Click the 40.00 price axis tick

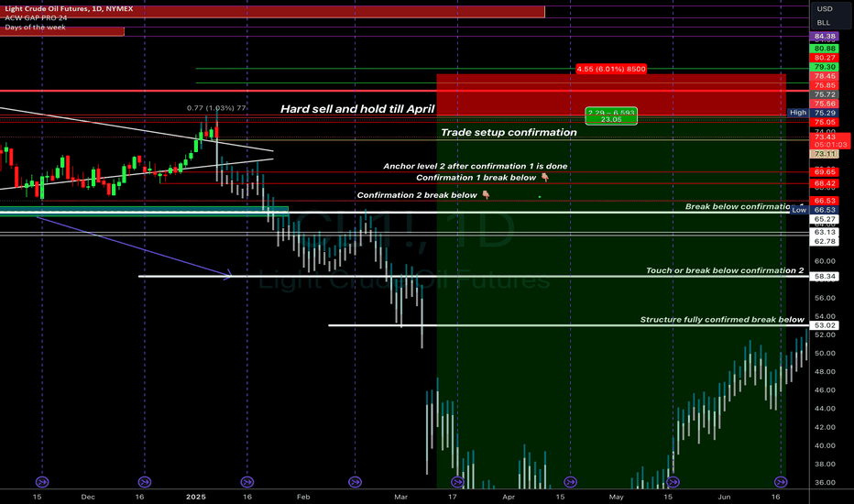(x=825, y=445)
